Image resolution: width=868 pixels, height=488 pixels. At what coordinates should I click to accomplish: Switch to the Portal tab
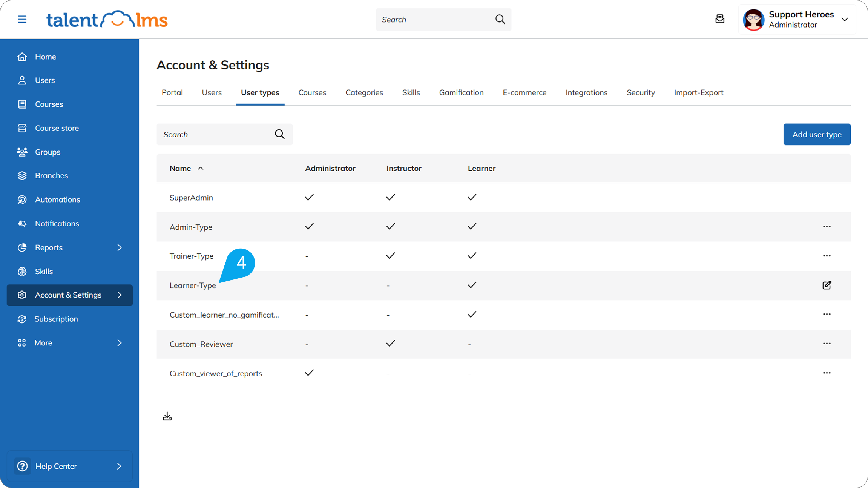click(x=172, y=92)
